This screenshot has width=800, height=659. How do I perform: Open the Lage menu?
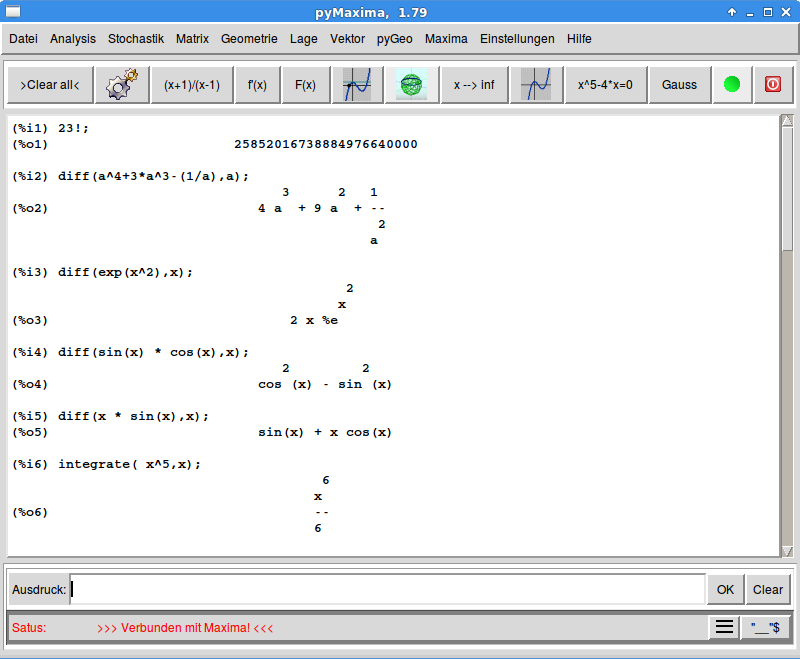click(304, 39)
